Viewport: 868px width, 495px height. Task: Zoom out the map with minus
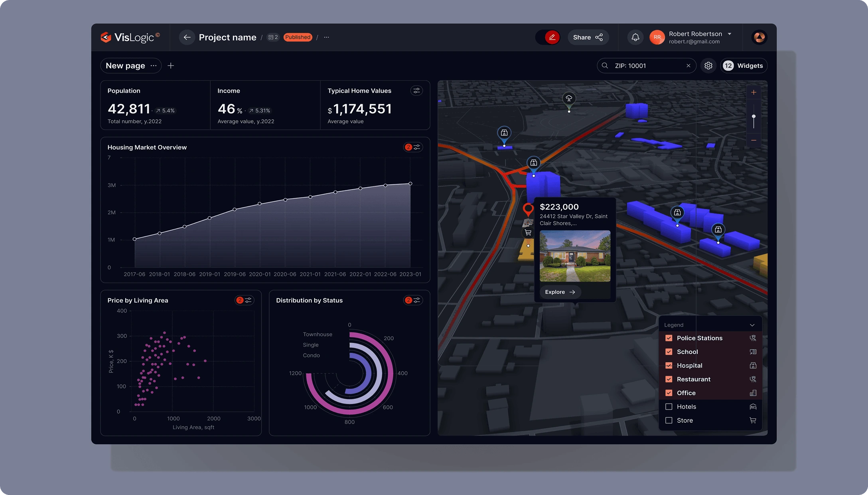pos(754,140)
